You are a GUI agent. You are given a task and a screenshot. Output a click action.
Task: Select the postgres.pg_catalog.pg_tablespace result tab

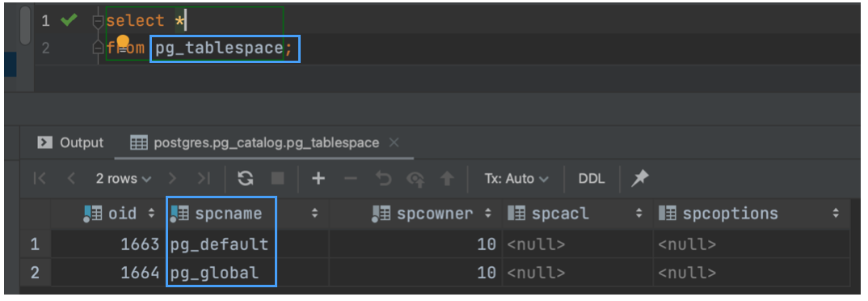coord(255,142)
